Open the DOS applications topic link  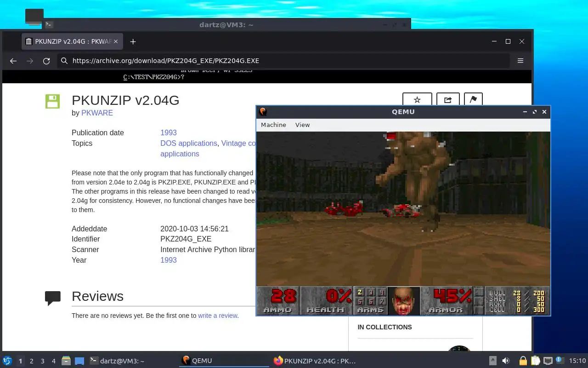pos(188,143)
